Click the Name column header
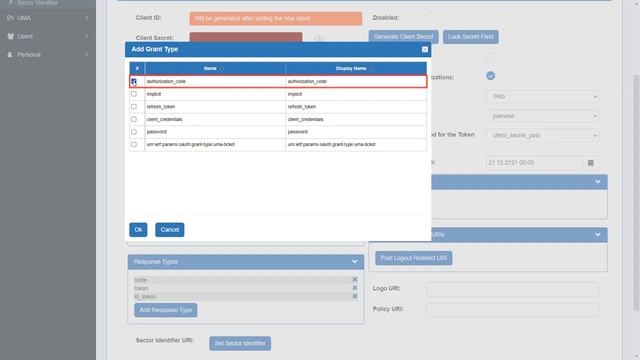This screenshot has width=640, height=360. click(215, 69)
